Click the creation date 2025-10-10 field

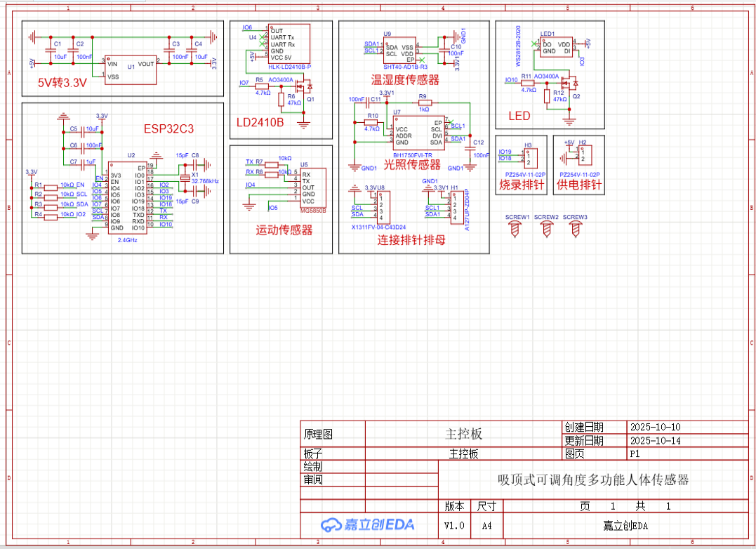(x=654, y=427)
